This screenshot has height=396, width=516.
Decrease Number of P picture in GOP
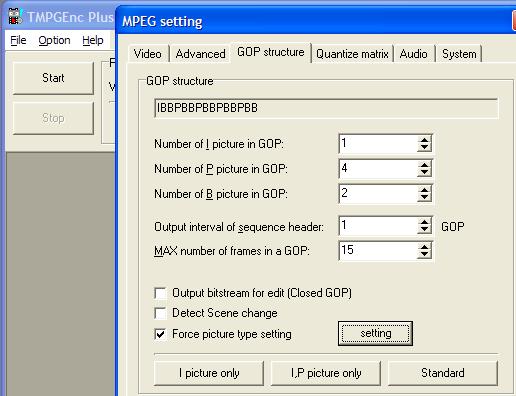[x=424, y=173]
